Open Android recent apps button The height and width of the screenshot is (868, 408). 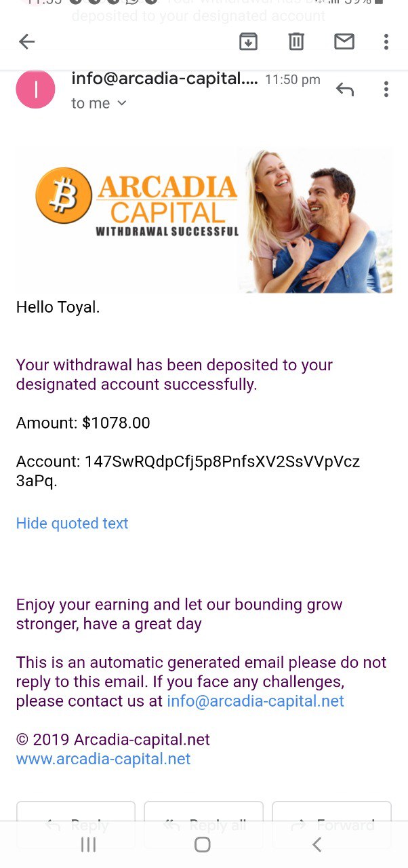[88, 844]
